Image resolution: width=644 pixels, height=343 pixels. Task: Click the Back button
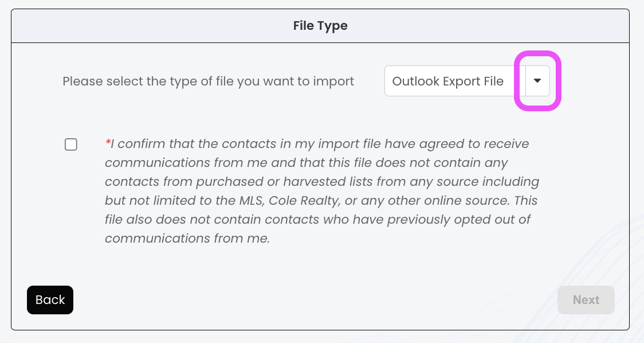pos(50,300)
